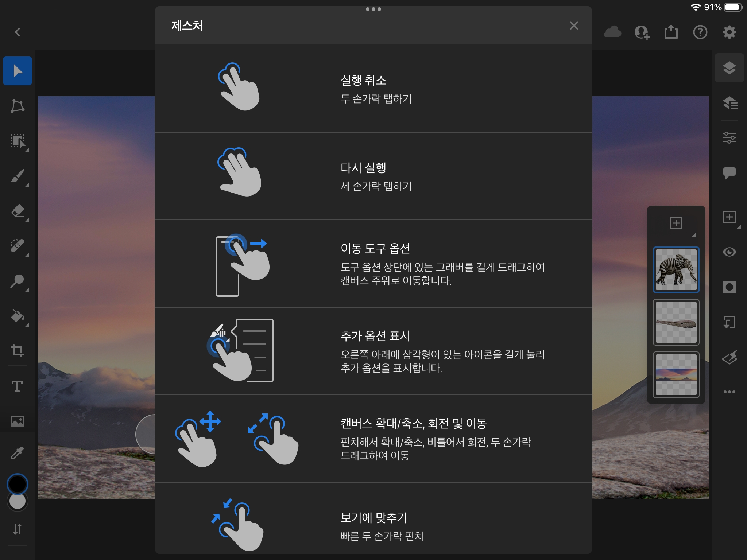Select the Eyedropper tool
Image resolution: width=747 pixels, height=560 pixels.
coord(18,453)
